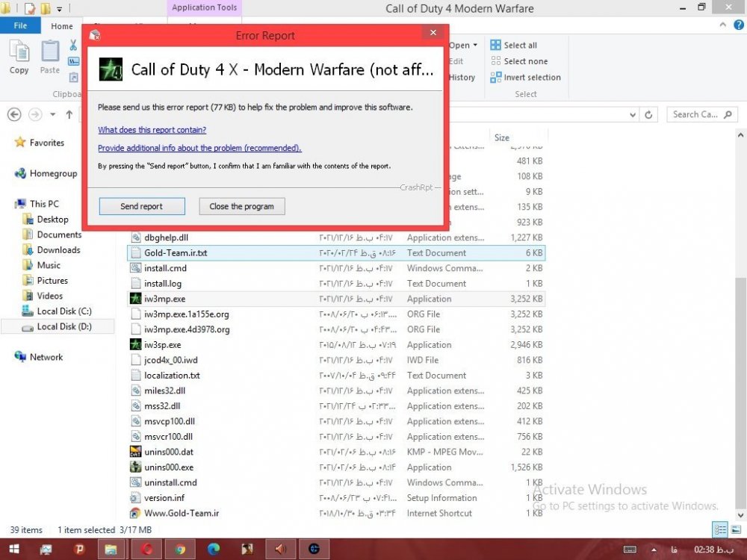Screen dimensions: 747x560
Task: Click the iw3mp.exe application icon
Action: (136, 299)
